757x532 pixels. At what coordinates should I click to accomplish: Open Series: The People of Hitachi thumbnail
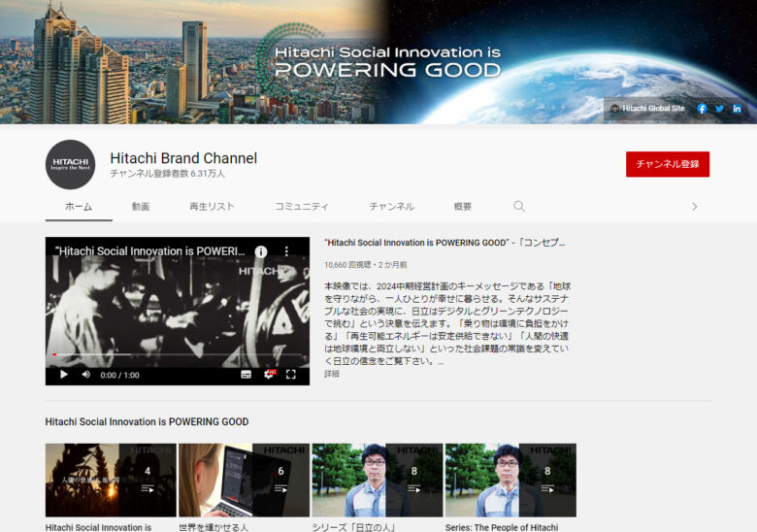click(x=510, y=481)
